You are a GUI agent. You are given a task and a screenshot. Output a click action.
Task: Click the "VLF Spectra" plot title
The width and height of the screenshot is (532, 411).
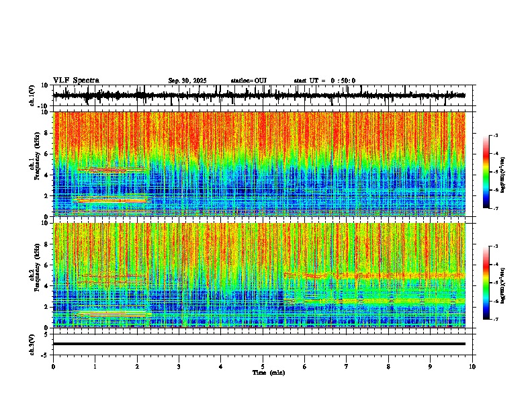coord(76,81)
